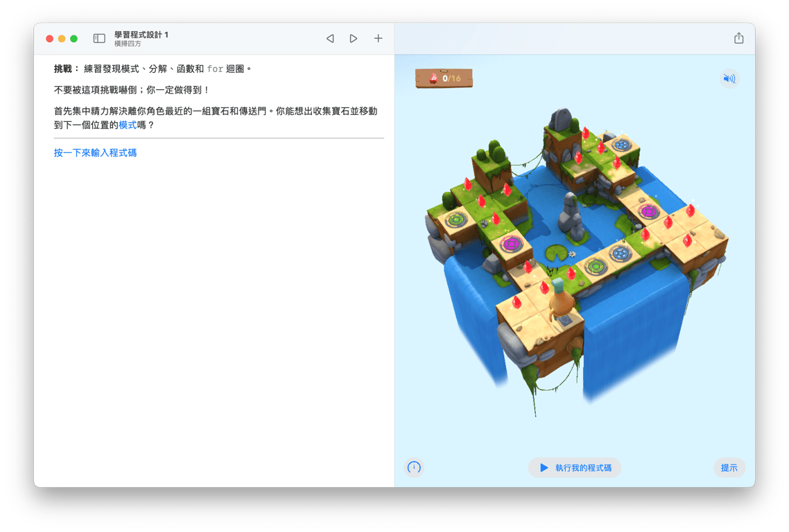Open the share icon

click(738, 38)
